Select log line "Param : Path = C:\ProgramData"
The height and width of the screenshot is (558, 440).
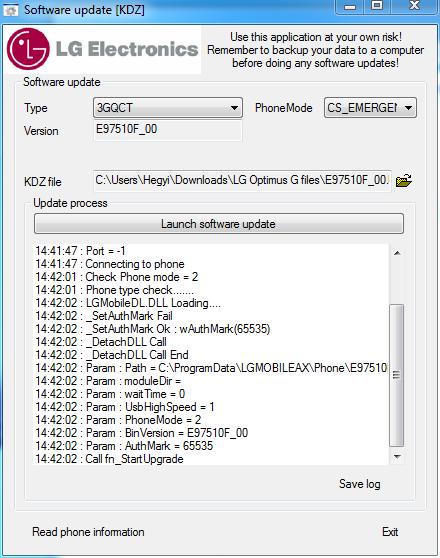(211, 368)
